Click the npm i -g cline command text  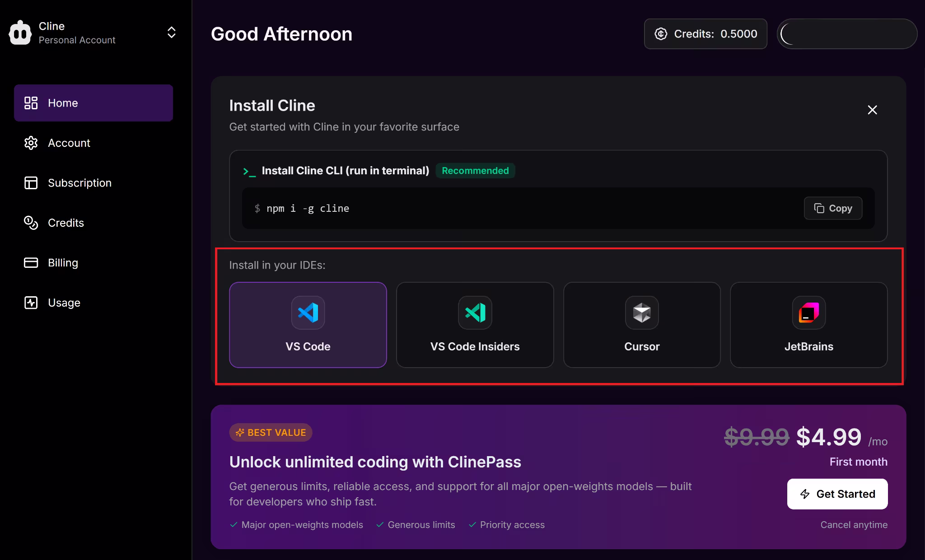308,208
